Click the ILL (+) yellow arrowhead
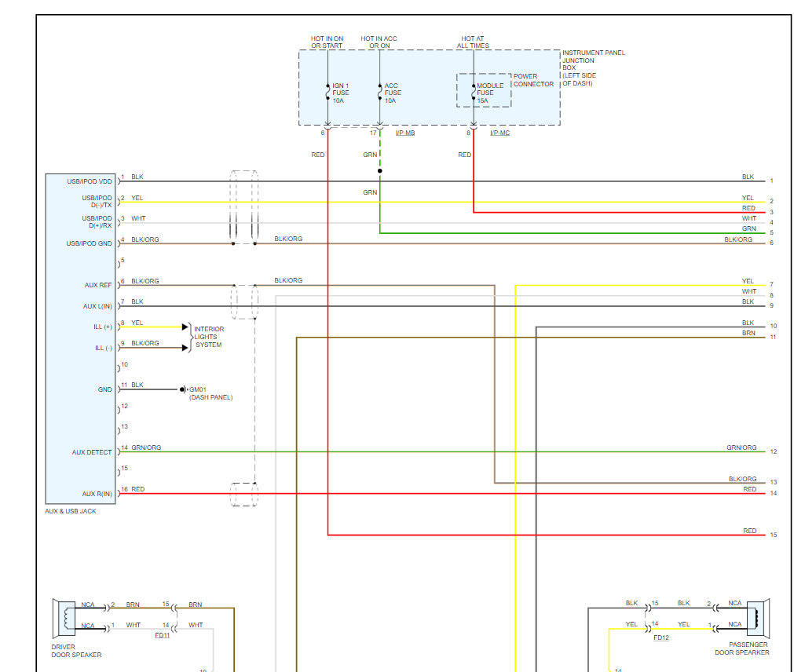Viewport: 794px width, 672px height. tap(185, 327)
